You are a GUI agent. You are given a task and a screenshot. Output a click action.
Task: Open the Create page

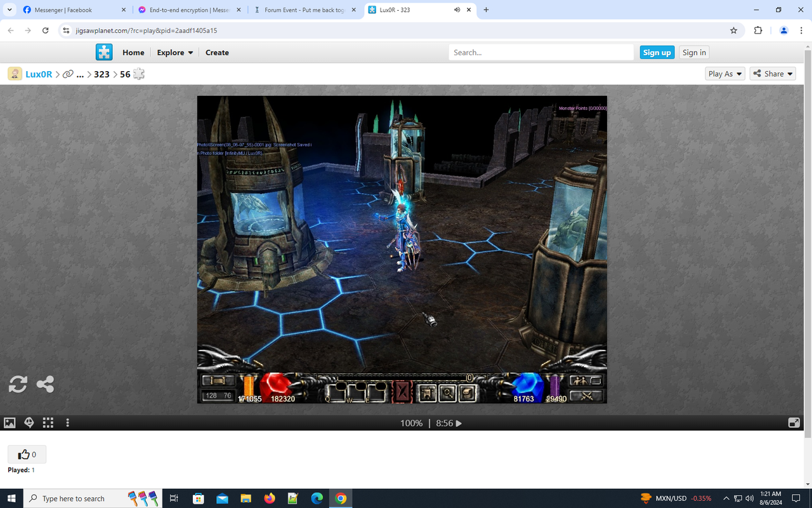point(217,53)
